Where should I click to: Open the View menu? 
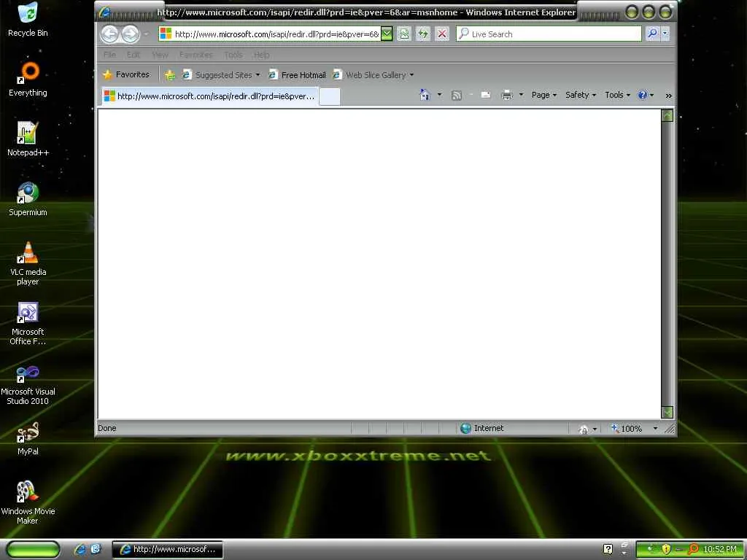click(160, 55)
